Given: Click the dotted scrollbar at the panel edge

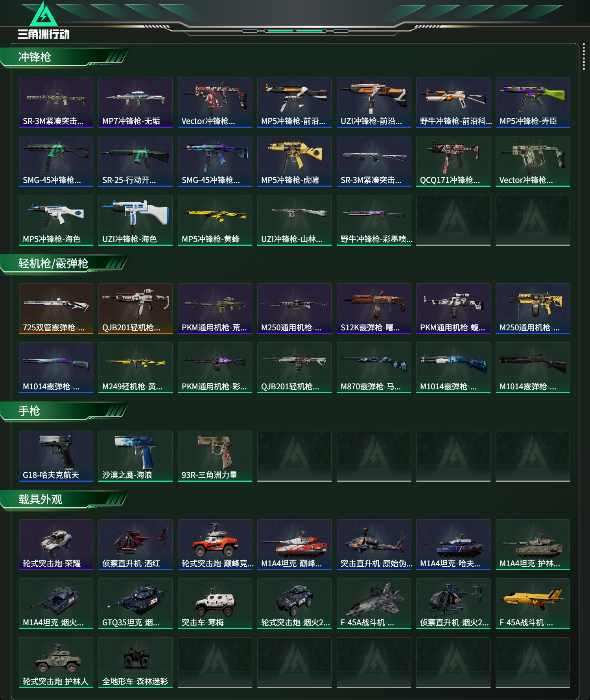Looking at the screenshot, I should click(x=584, y=57).
